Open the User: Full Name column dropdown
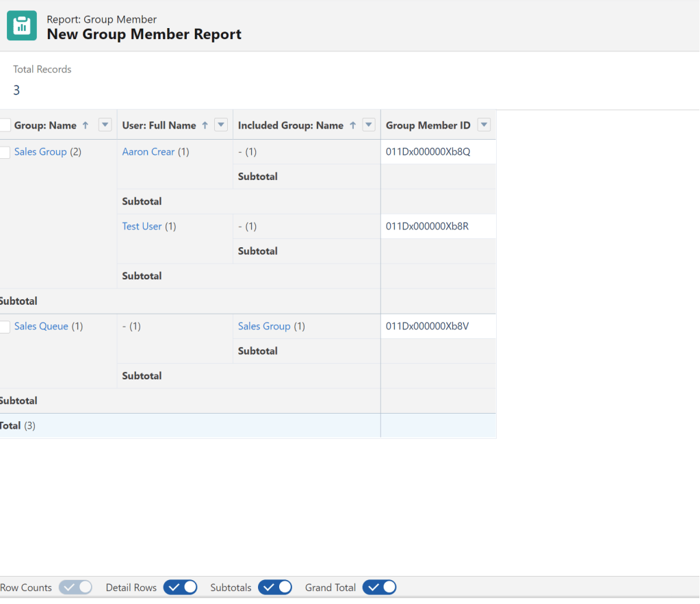700x604 pixels. [x=221, y=125]
